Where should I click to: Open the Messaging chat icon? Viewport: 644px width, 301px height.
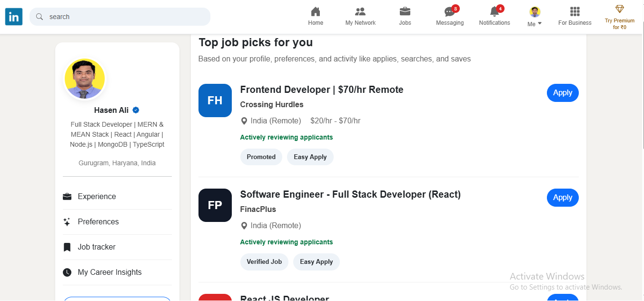point(449,12)
